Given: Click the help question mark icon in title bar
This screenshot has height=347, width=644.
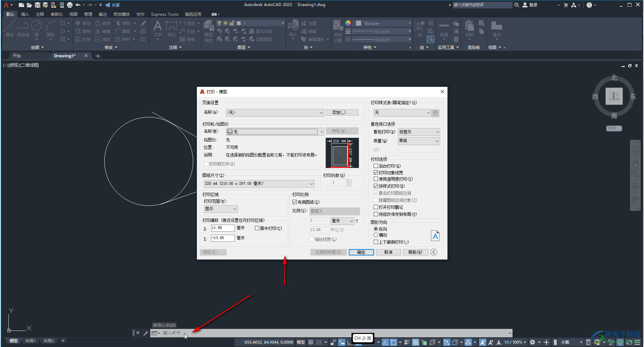Looking at the screenshot, I should click(589, 5).
